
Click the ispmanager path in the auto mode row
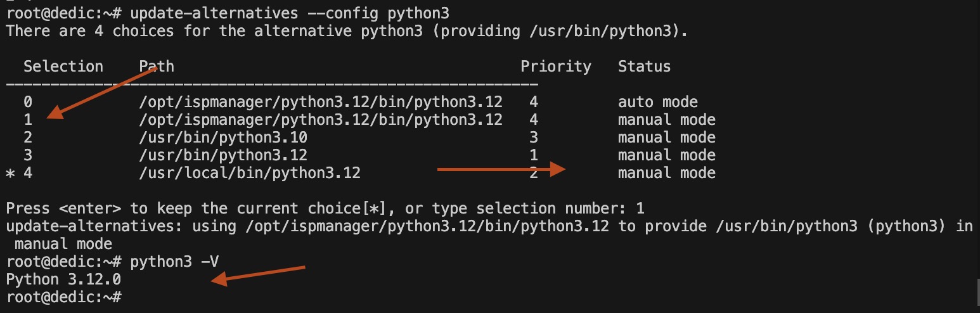(x=321, y=102)
